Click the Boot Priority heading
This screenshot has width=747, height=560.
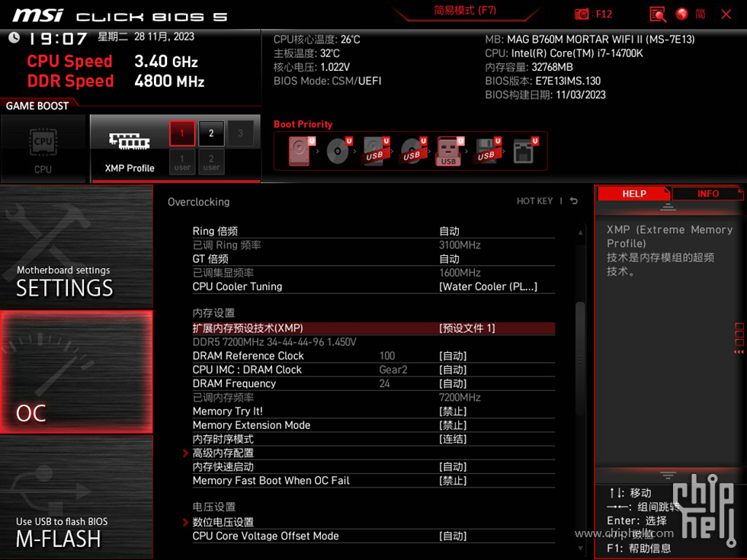click(303, 124)
